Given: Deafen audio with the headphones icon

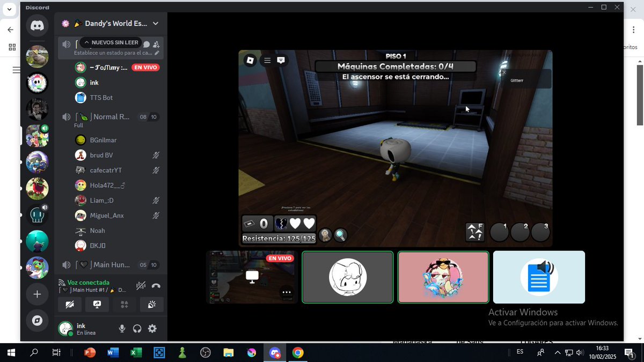Looking at the screenshot, I should coord(137,328).
